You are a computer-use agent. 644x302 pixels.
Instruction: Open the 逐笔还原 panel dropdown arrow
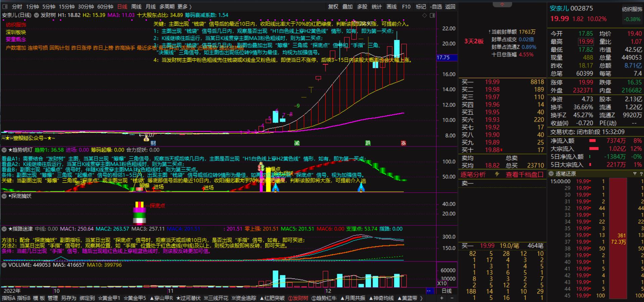point(551,174)
